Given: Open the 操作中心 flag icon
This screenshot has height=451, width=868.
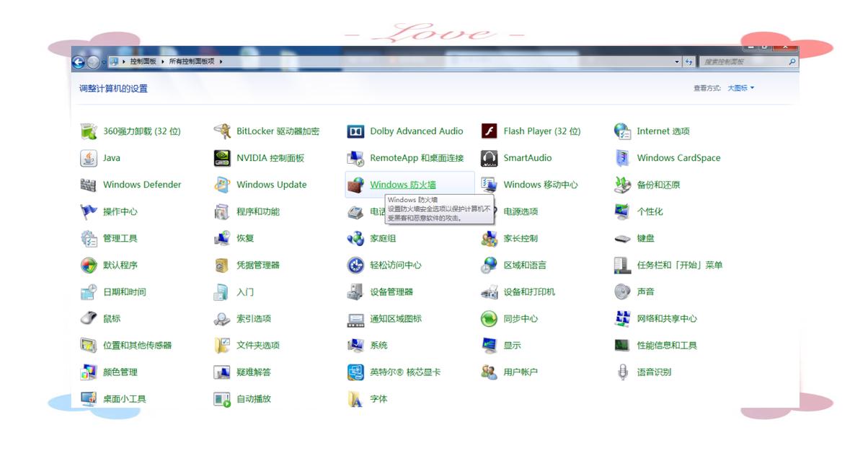Looking at the screenshot, I should (x=89, y=211).
